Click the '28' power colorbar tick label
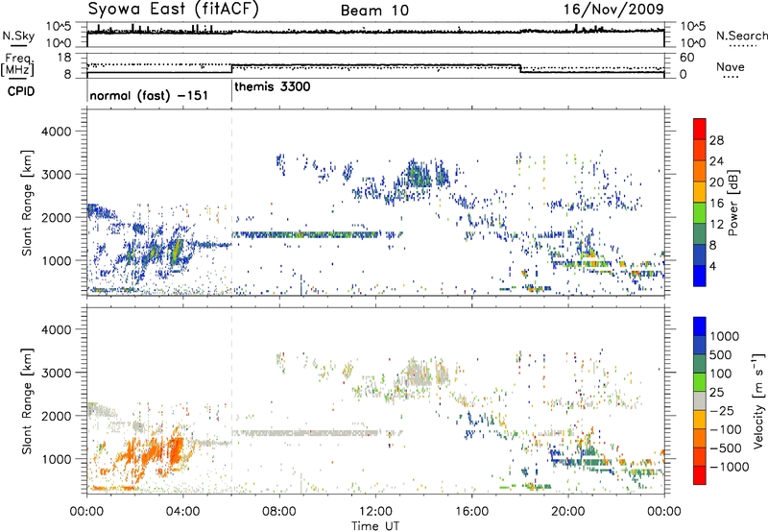This screenshot has height=532, width=768. tap(716, 140)
